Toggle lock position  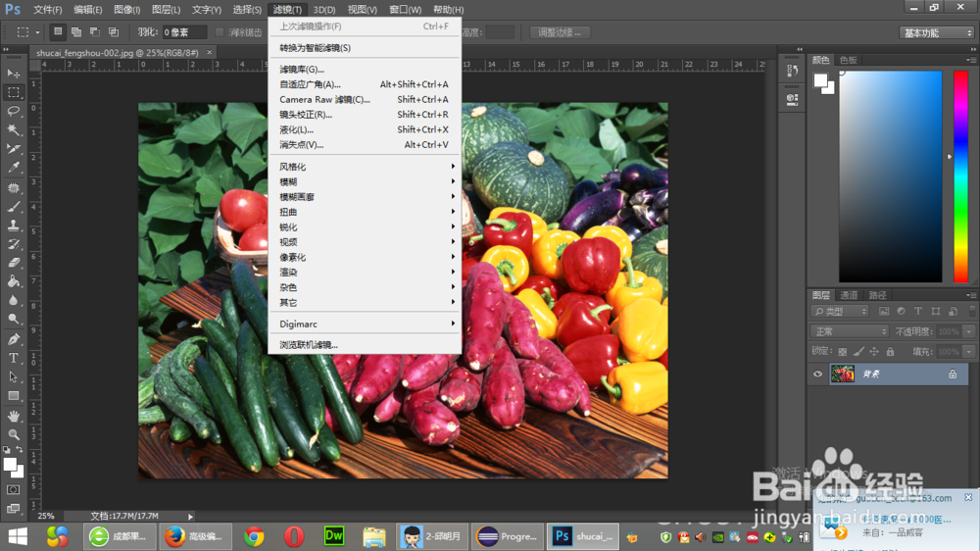[874, 352]
